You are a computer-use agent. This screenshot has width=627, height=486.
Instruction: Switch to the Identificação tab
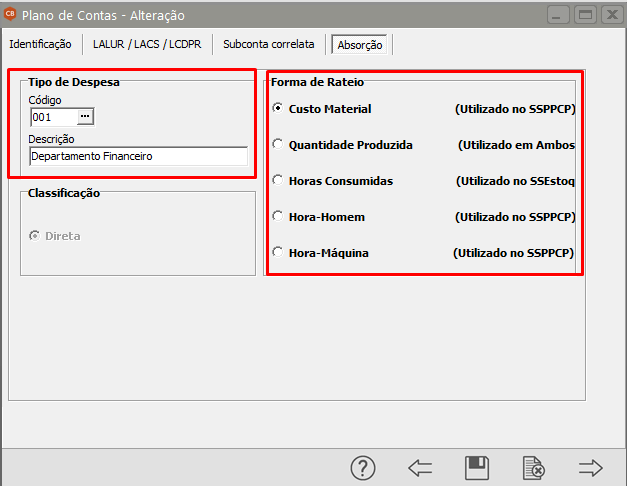[x=40, y=45]
